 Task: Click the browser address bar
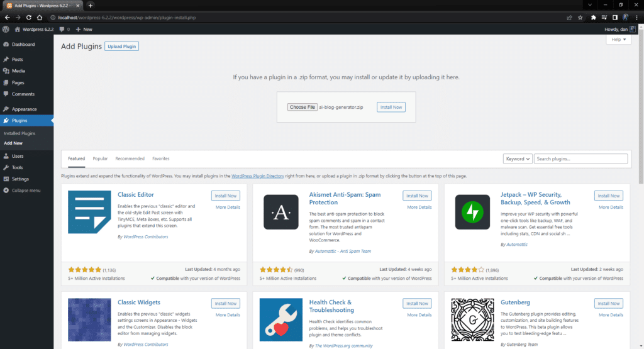[306, 18]
